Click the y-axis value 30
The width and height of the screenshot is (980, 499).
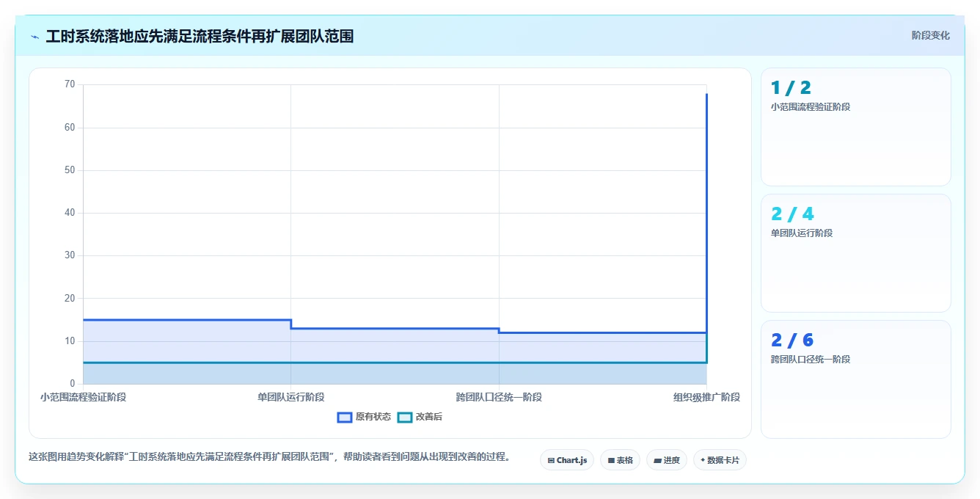(70, 255)
